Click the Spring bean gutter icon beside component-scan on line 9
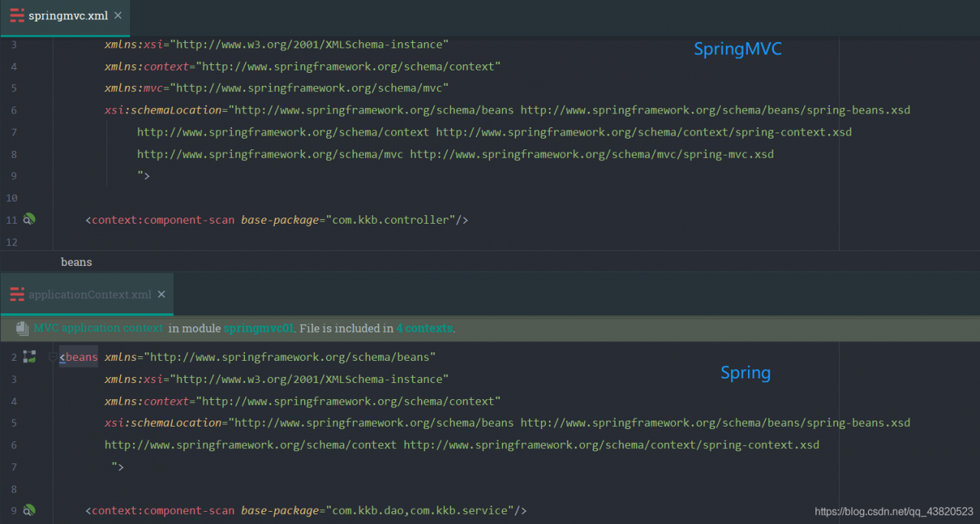980x524 pixels. 29,510
